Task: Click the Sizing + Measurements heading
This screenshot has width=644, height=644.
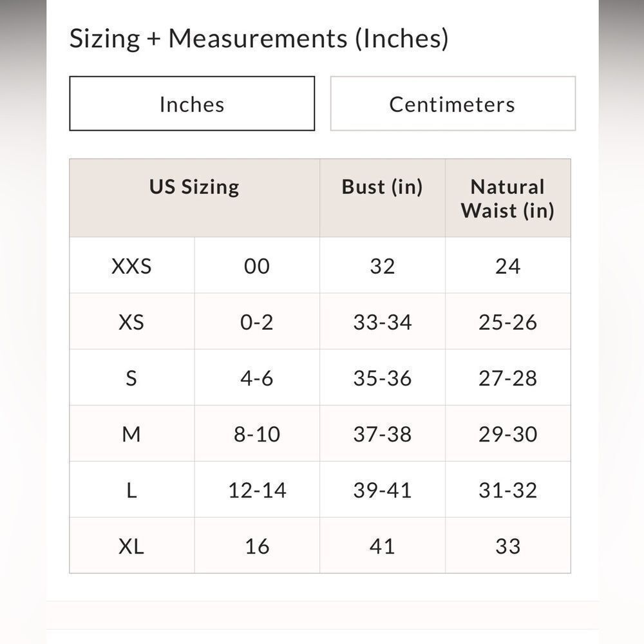Action: coord(259,39)
